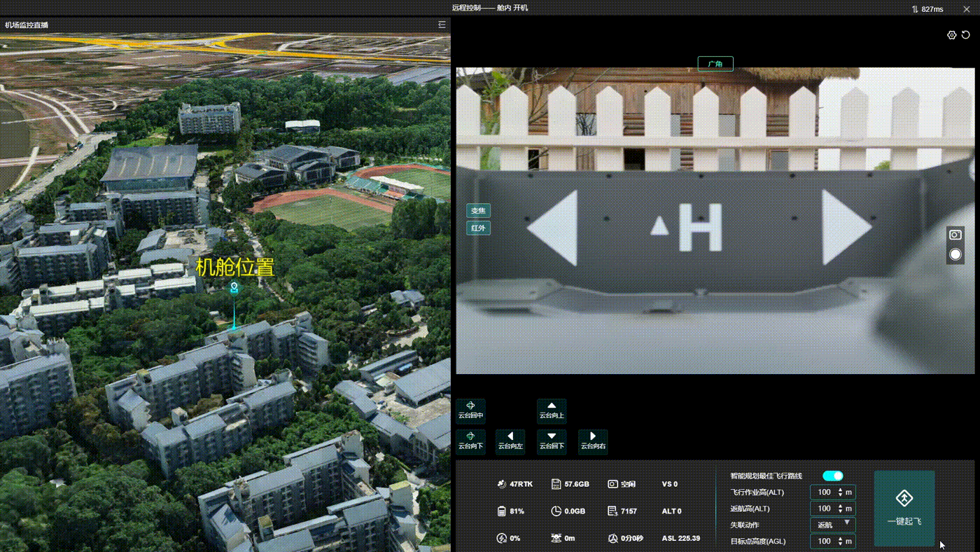Click stepper arrows of 返航高(ALT)
The width and height of the screenshot is (980, 552).
(840, 509)
